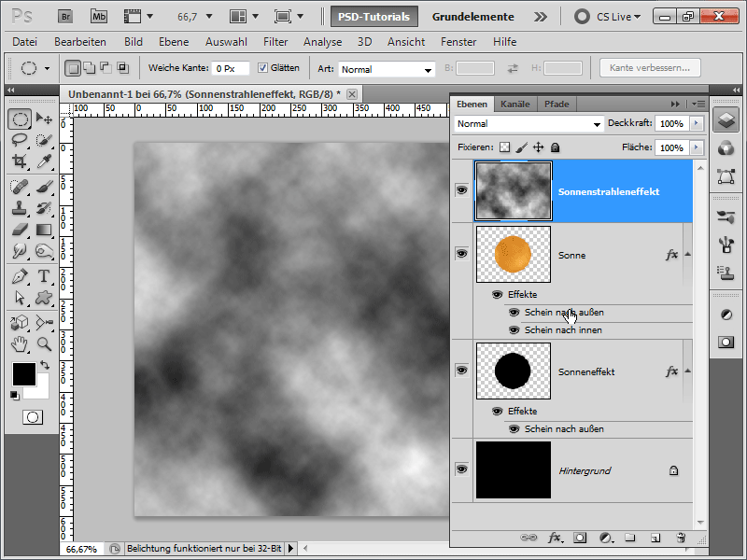Select the Lasso tool

point(20,140)
